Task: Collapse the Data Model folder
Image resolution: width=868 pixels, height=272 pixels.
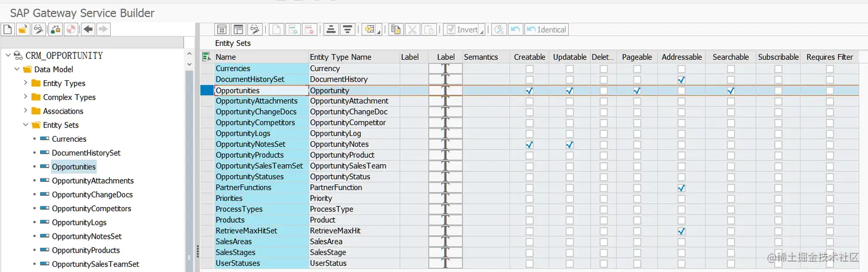Action: pos(17,69)
